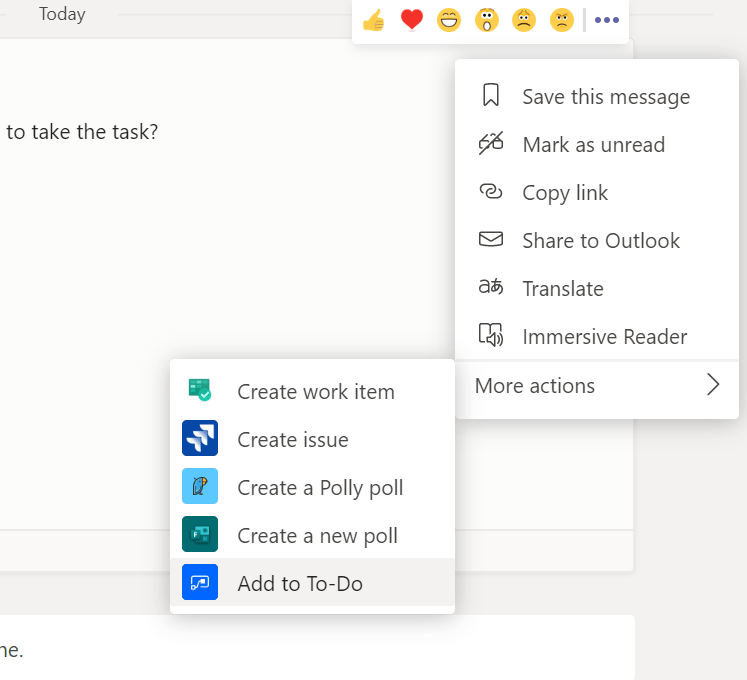
Task: Click the Jira Create issue icon
Action: click(x=200, y=439)
